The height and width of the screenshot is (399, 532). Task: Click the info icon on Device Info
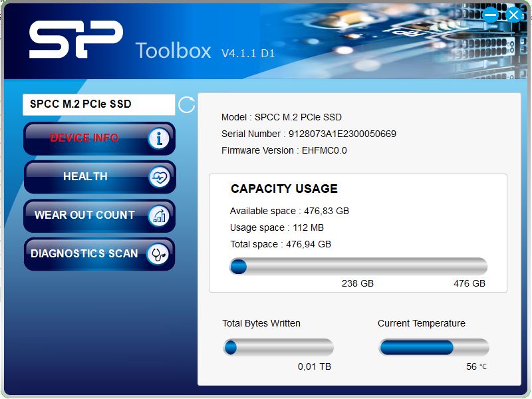pyautogui.click(x=158, y=138)
